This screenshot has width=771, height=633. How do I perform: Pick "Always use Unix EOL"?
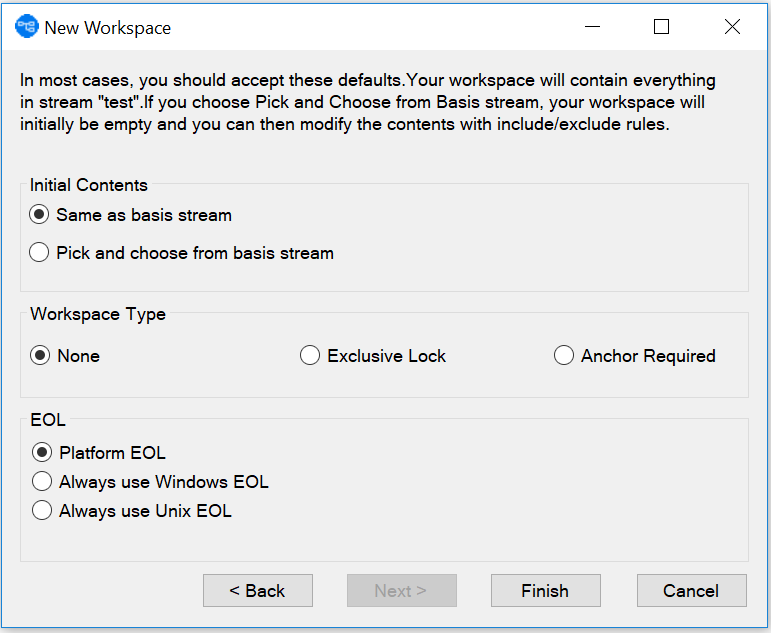42,511
